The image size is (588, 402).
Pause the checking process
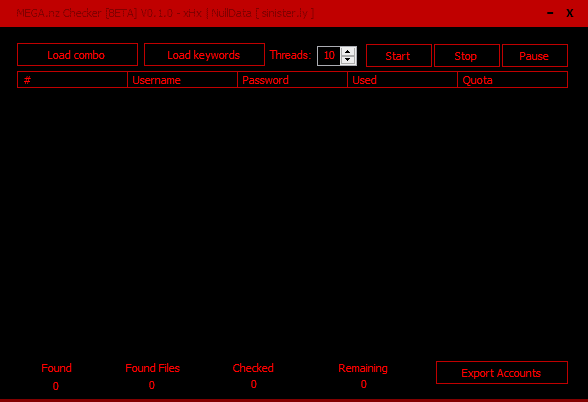(535, 56)
